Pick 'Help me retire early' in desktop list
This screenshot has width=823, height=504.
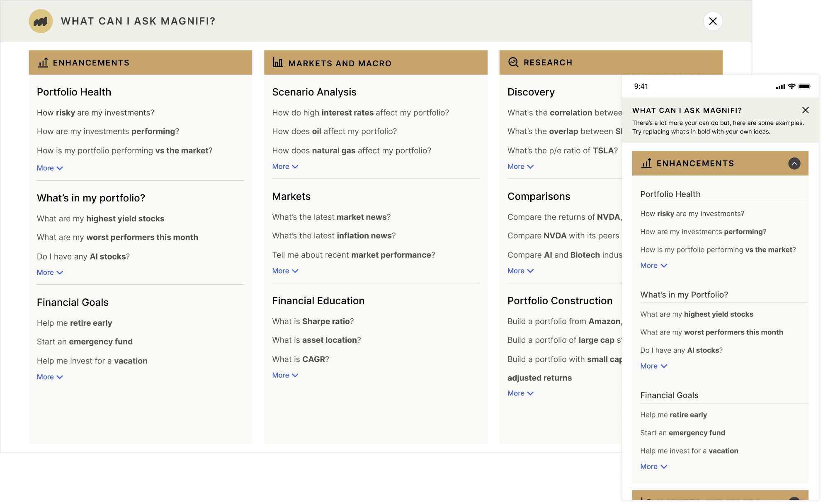click(74, 323)
